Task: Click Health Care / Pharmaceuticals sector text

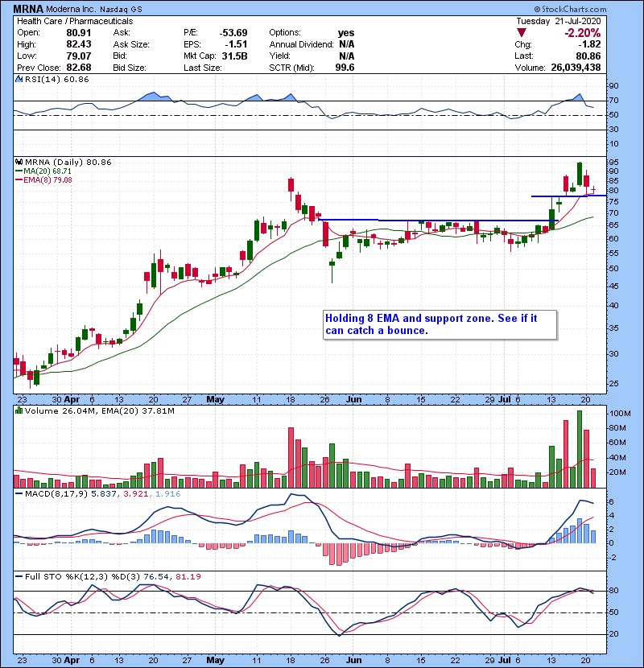Action: coord(75,21)
